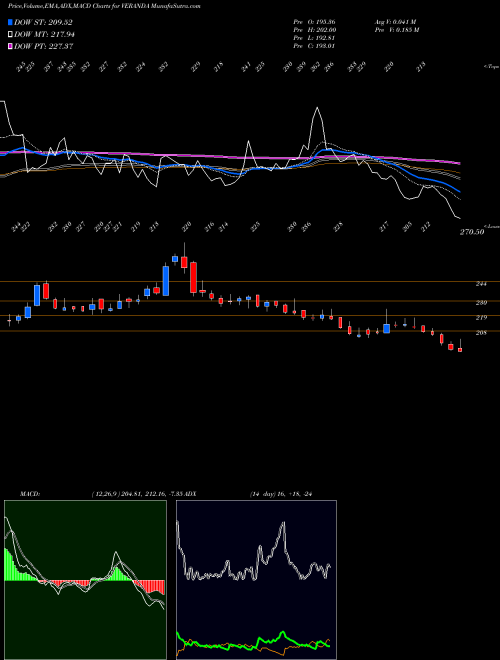Screen dimensions: 500x660
Task: Click the ADX '(14 day)' values text
Action: [281, 494]
